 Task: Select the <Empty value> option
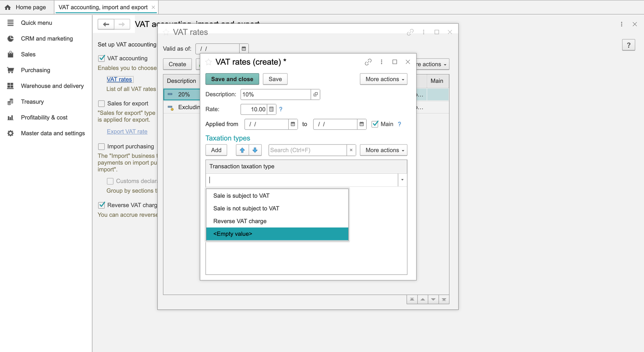tap(277, 234)
